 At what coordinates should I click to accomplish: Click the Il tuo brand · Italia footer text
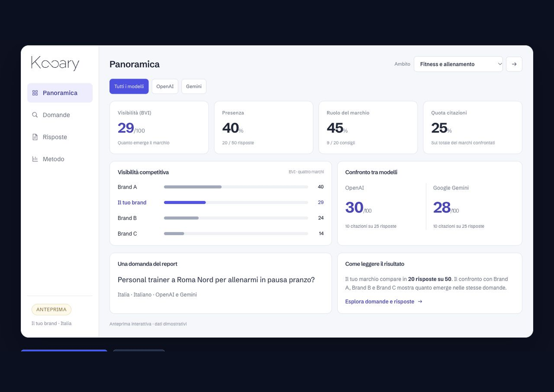(x=51, y=323)
